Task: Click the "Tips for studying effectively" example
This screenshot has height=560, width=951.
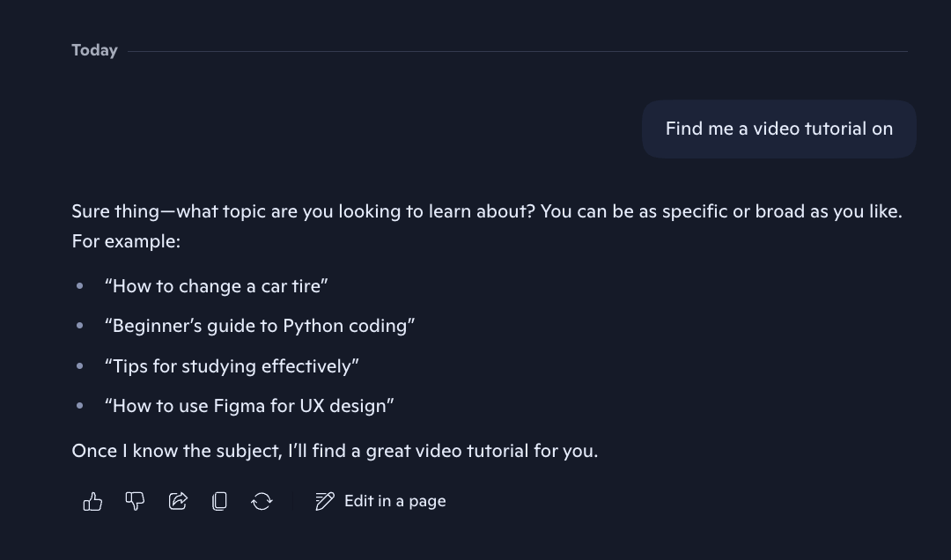Action: point(232,366)
